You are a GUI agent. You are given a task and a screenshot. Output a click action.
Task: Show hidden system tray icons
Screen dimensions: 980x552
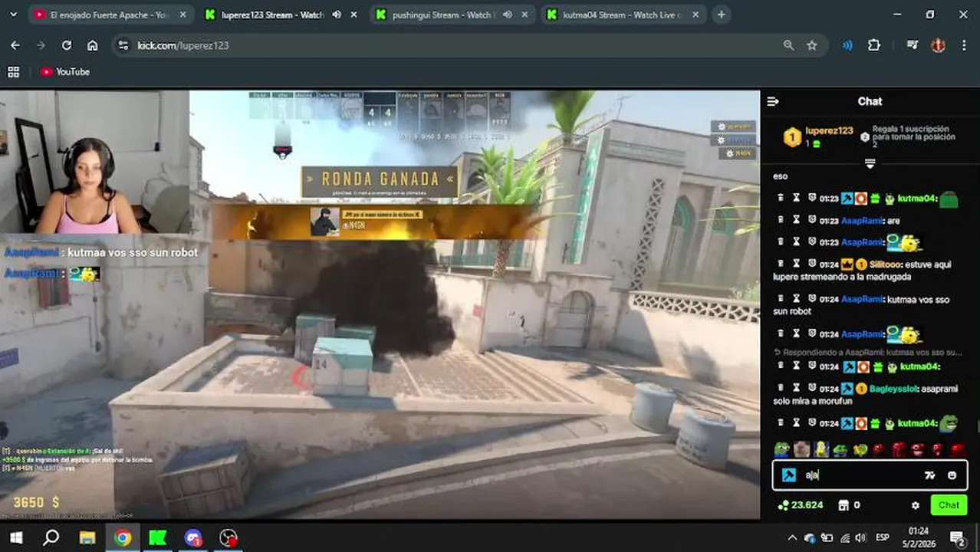pyautogui.click(x=792, y=537)
